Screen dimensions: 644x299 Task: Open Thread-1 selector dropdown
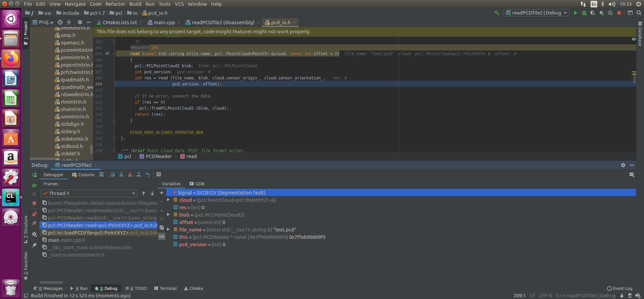click(x=89, y=193)
